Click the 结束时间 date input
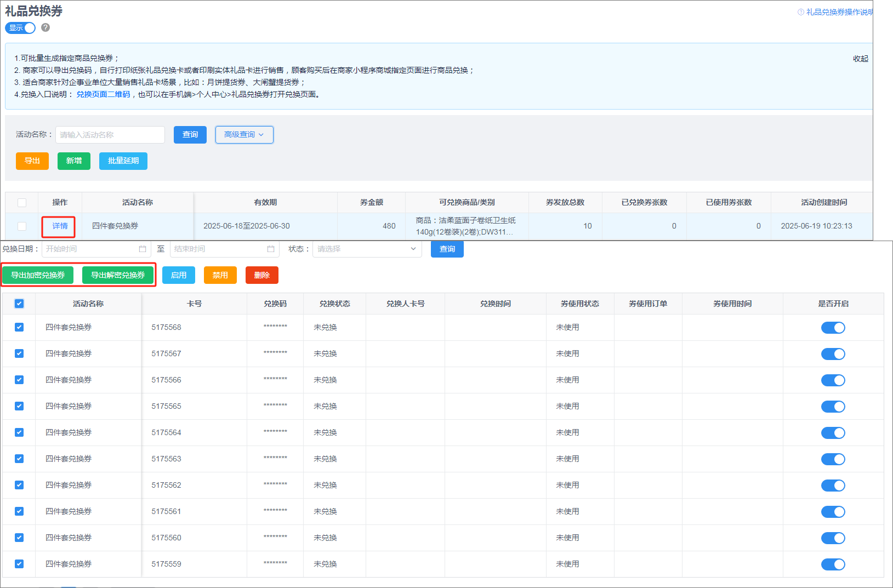 coord(224,249)
